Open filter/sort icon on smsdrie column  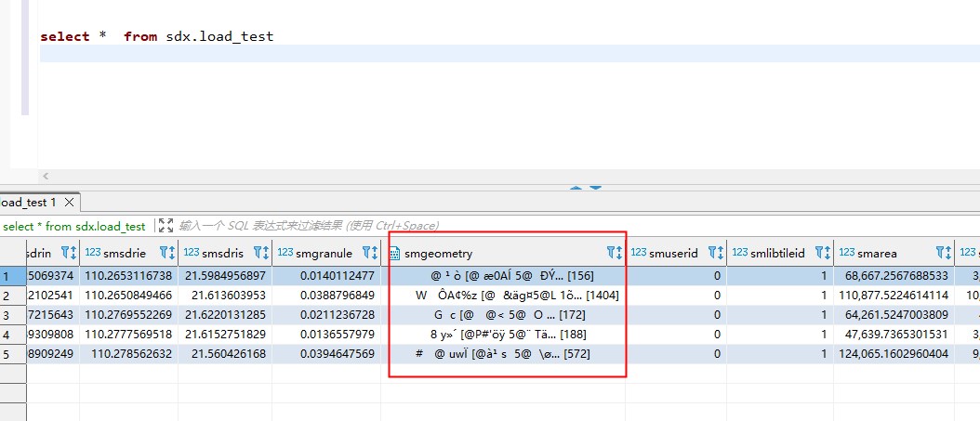point(166,253)
